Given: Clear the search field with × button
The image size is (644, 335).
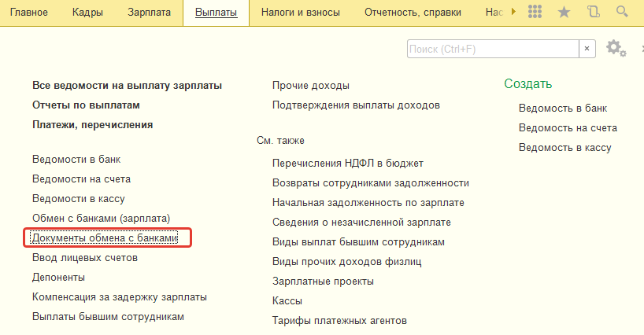Looking at the screenshot, I should point(587,49).
